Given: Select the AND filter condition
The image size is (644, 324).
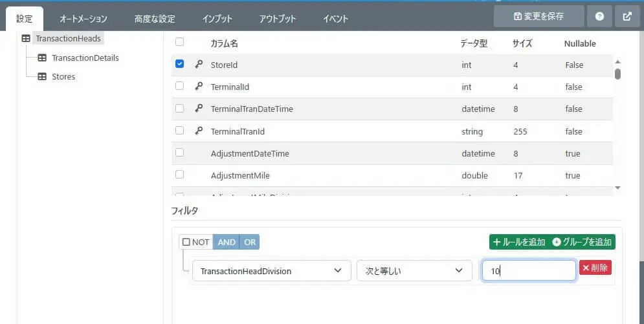Looking at the screenshot, I should 227,242.
